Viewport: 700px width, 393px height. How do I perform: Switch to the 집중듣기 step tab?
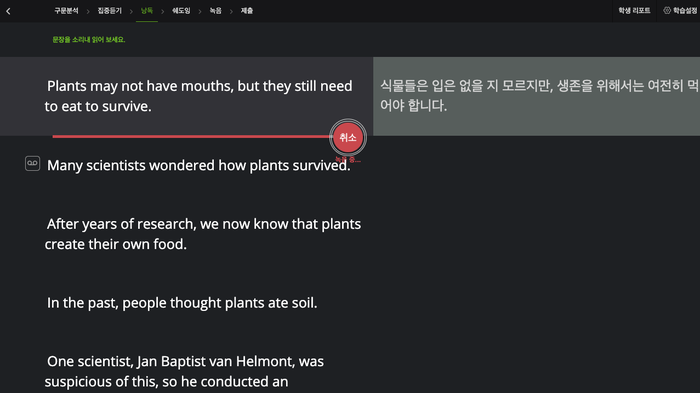110,11
